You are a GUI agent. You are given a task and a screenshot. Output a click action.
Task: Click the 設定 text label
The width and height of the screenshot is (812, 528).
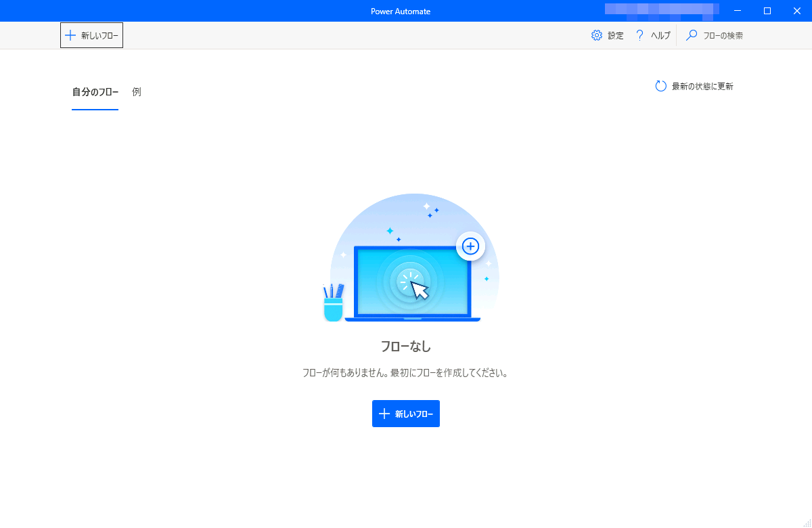point(616,36)
